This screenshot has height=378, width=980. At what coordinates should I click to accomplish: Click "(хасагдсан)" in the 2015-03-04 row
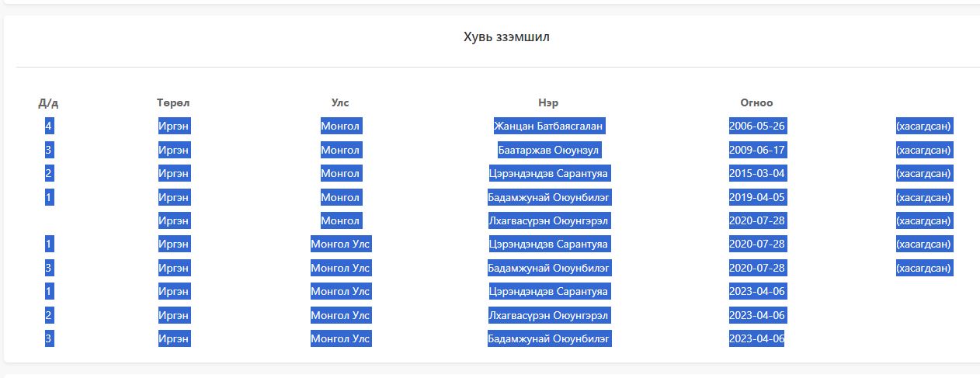[x=923, y=173]
